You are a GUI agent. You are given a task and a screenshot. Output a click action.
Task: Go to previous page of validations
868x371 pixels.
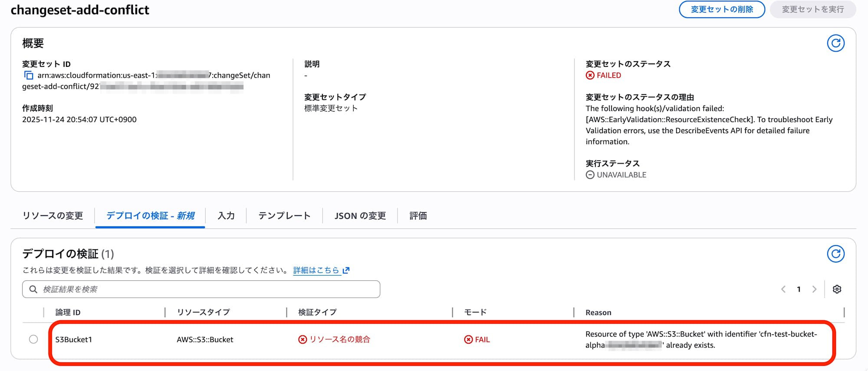click(783, 289)
